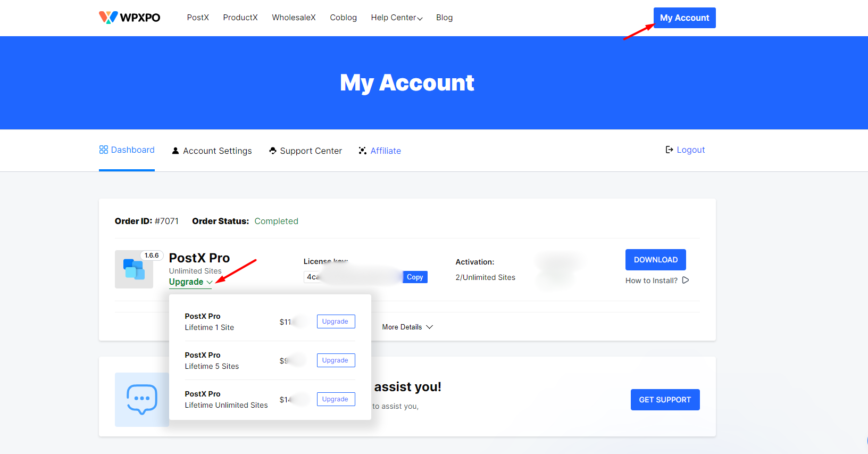The height and width of the screenshot is (454, 868).
Task: Click the Dashboard grid icon
Action: [104, 150]
